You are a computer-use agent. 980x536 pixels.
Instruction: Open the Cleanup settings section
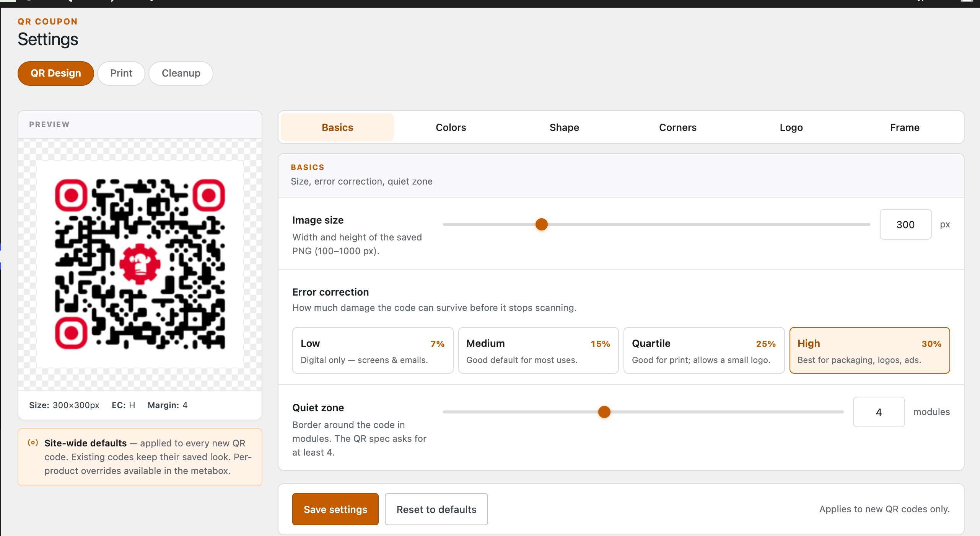click(181, 73)
